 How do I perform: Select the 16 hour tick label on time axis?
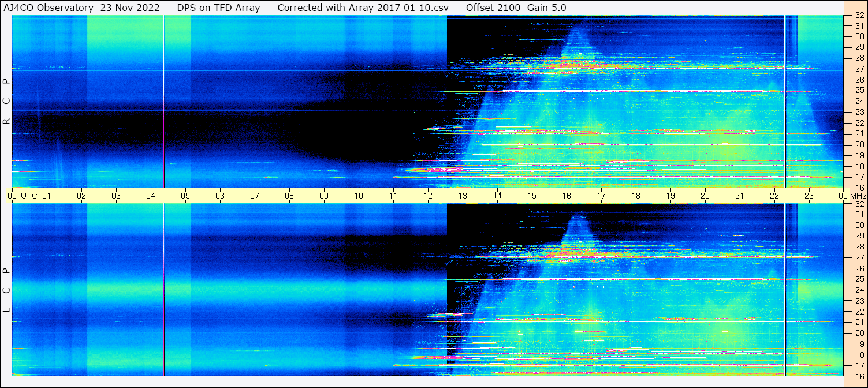tap(567, 196)
